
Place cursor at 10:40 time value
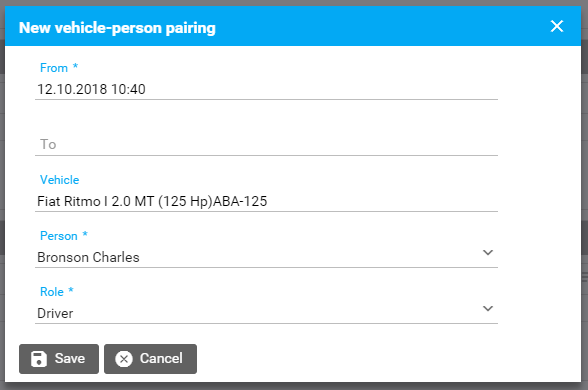pyautogui.click(x=128, y=89)
